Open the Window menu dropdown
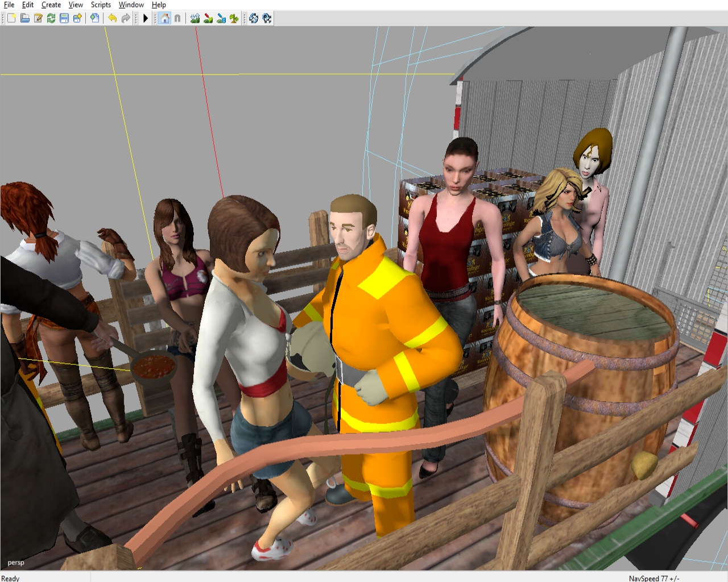The width and height of the screenshot is (728, 582). (x=131, y=5)
